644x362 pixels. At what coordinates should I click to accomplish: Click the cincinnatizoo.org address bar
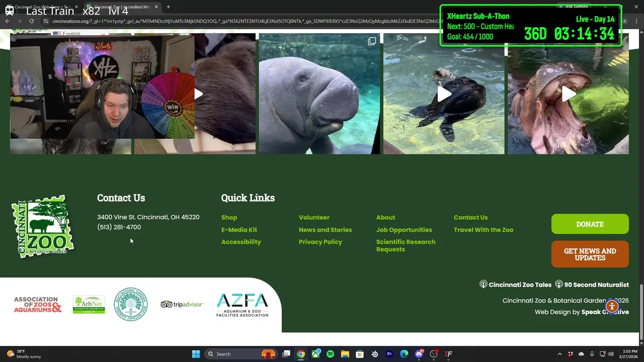point(247,21)
